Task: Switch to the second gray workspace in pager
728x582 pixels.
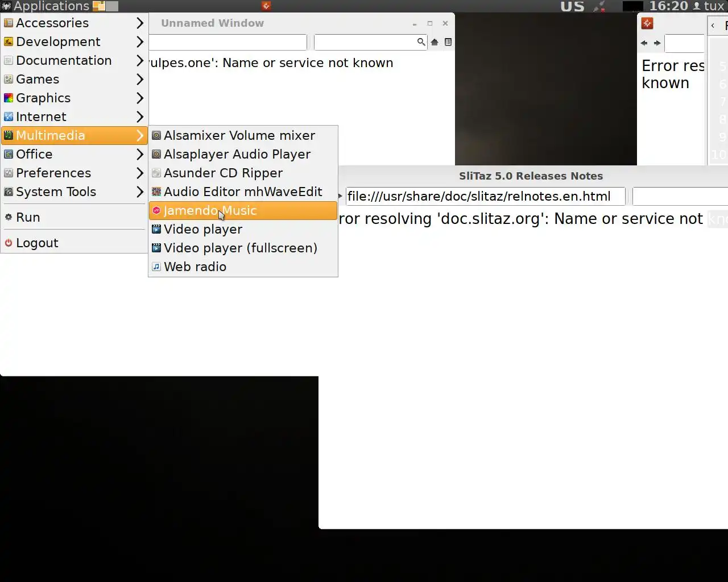Action: tap(112, 6)
